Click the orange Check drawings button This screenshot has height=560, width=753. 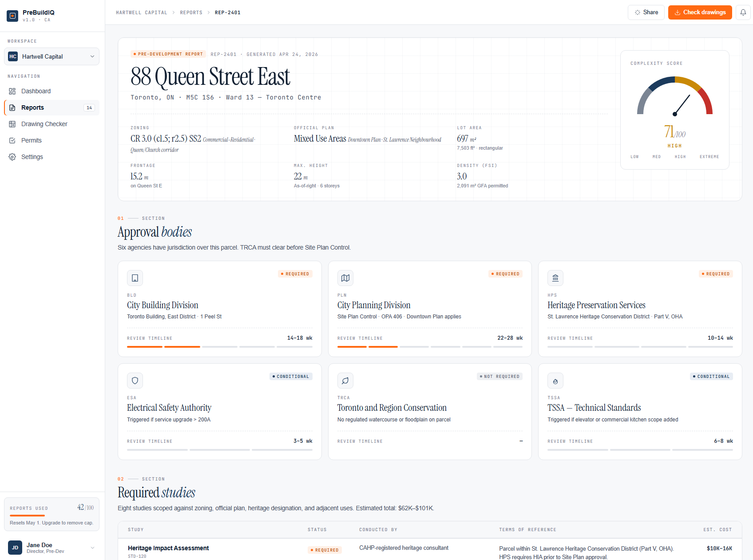click(700, 12)
